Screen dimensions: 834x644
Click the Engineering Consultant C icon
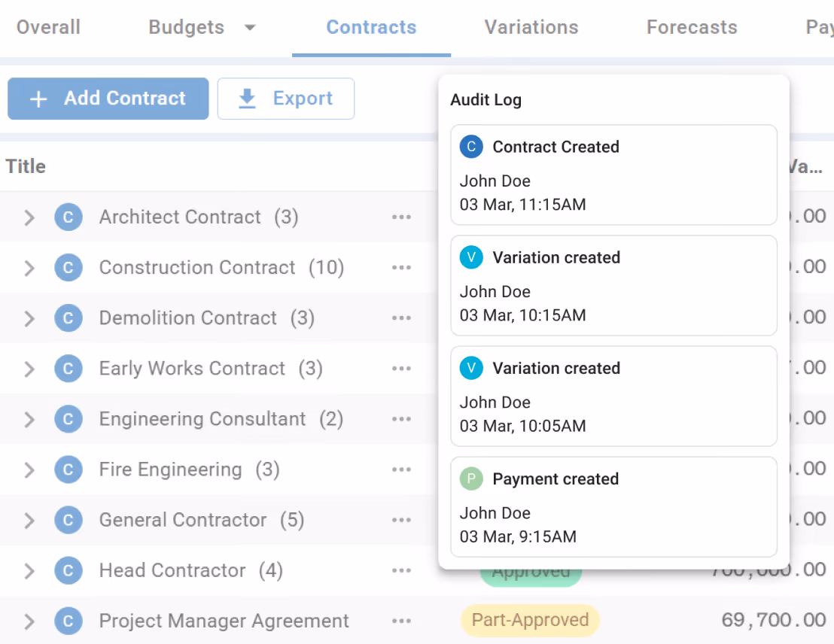[x=68, y=419]
